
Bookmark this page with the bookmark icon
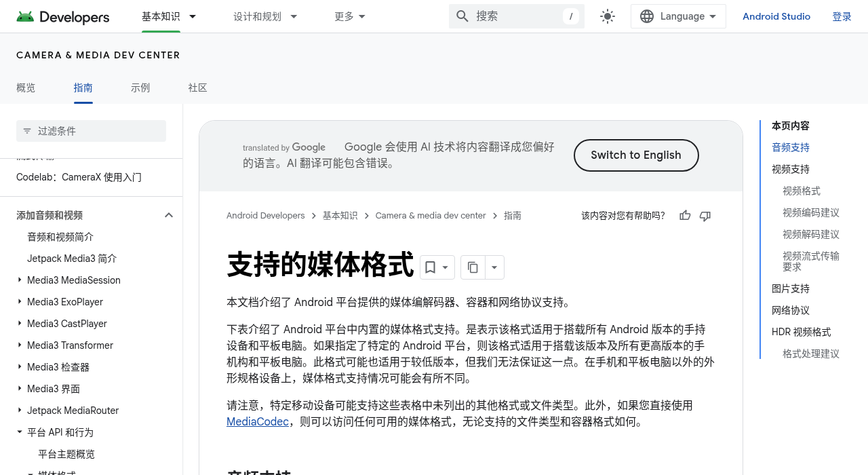click(430, 267)
